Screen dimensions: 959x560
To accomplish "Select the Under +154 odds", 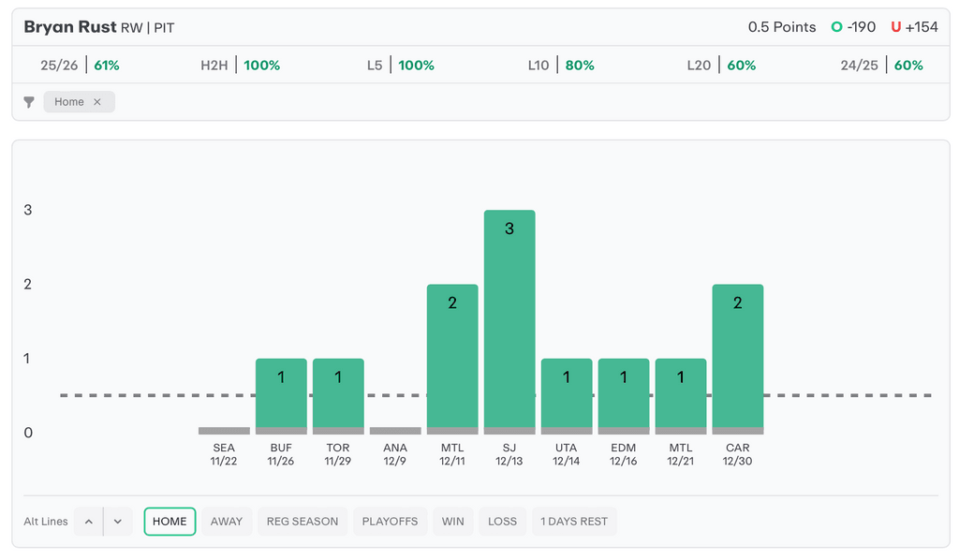I will 914,27.
